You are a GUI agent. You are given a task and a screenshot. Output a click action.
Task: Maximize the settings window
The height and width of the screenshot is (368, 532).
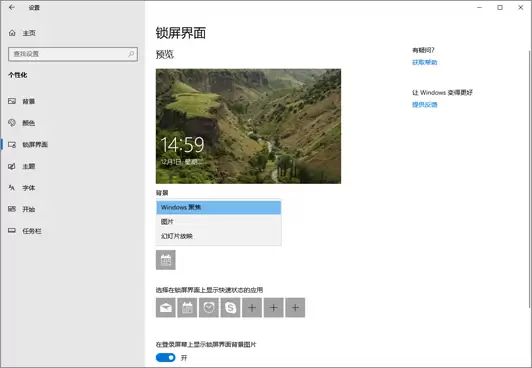point(500,7)
